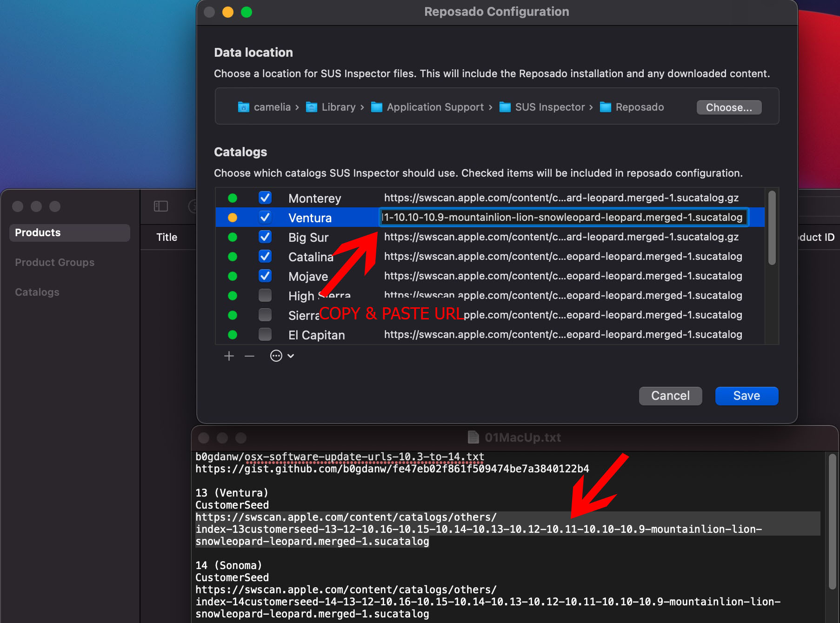Toggle sidebar icon in SUS Inspector window
The image size is (840, 623).
(x=161, y=206)
